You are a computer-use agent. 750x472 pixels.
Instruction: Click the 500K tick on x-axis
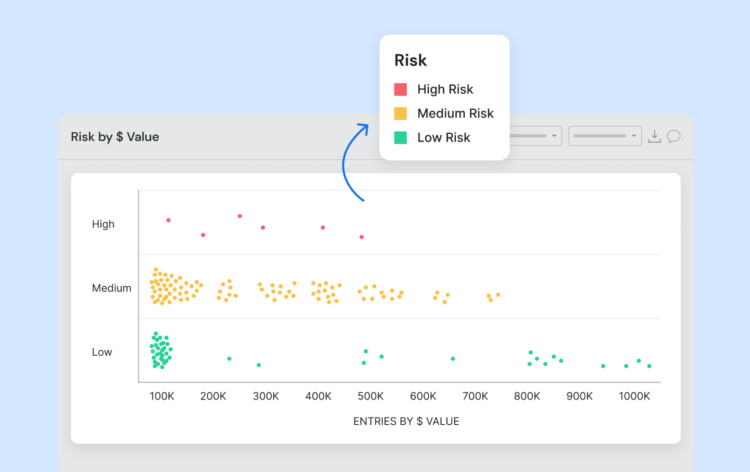(x=370, y=396)
